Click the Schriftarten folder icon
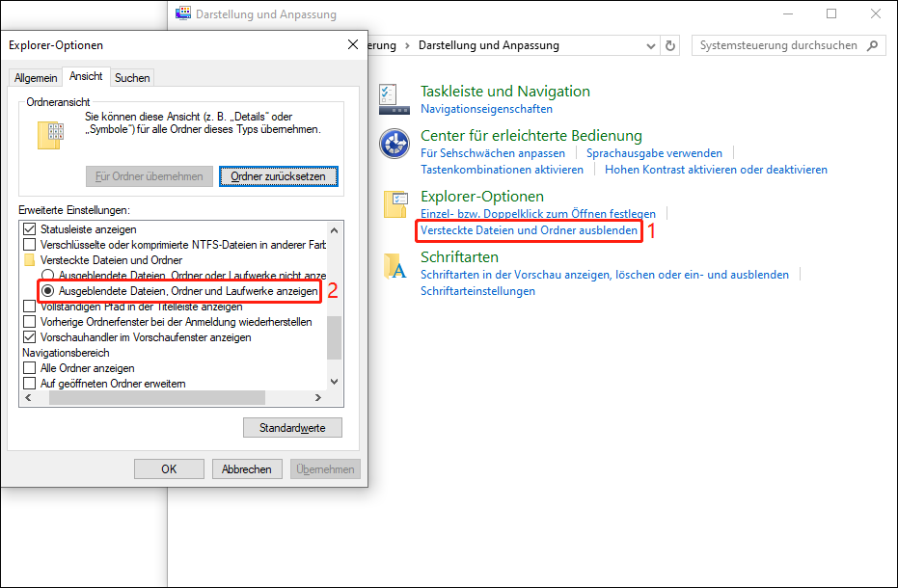898x588 pixels. coord(395,265)
